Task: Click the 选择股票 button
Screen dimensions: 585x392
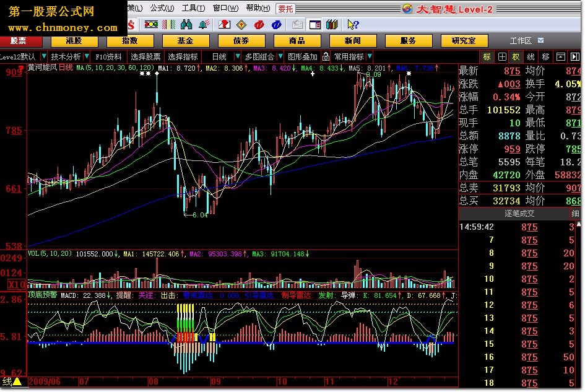Action: 145,57
